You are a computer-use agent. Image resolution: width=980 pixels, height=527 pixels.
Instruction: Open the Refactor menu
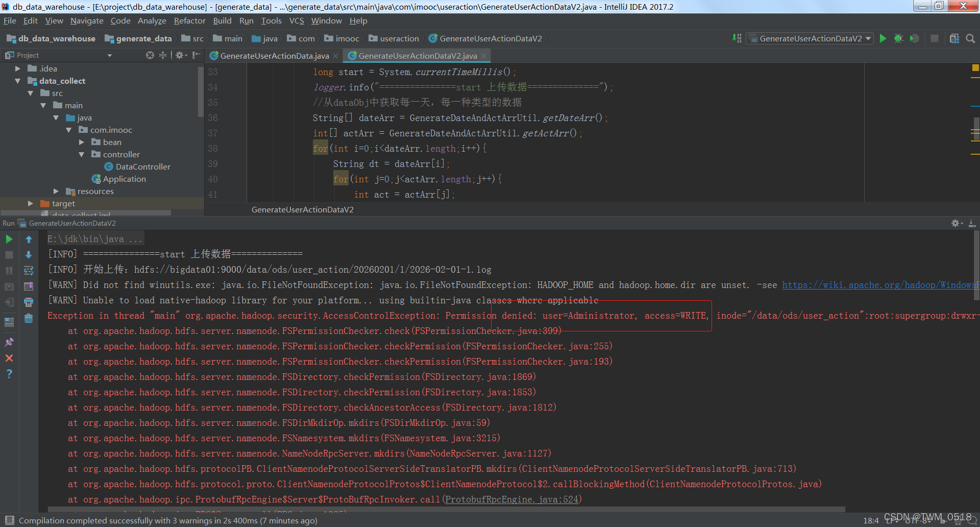coord(189,20)
